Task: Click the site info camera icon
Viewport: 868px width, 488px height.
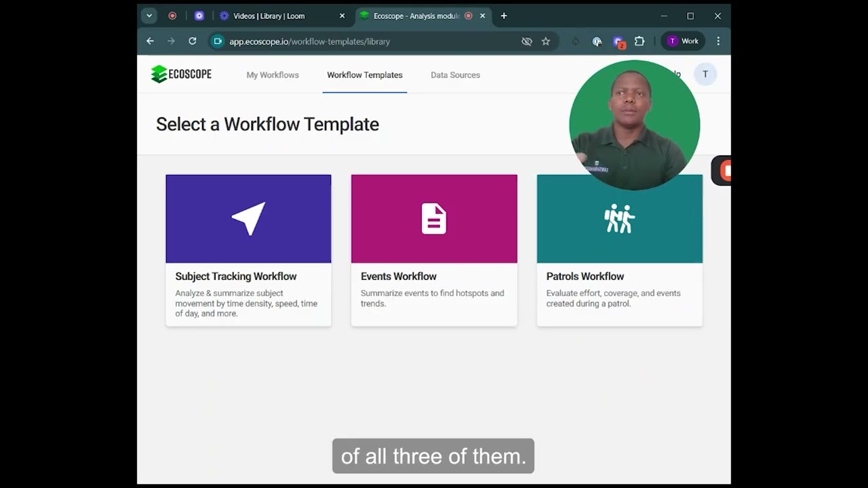Action: (218, 41)
